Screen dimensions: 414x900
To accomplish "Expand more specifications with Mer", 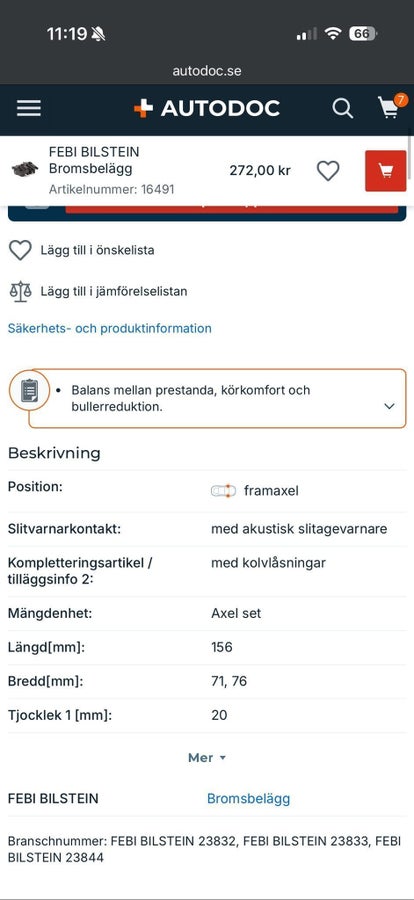I will tap(207, 758).
